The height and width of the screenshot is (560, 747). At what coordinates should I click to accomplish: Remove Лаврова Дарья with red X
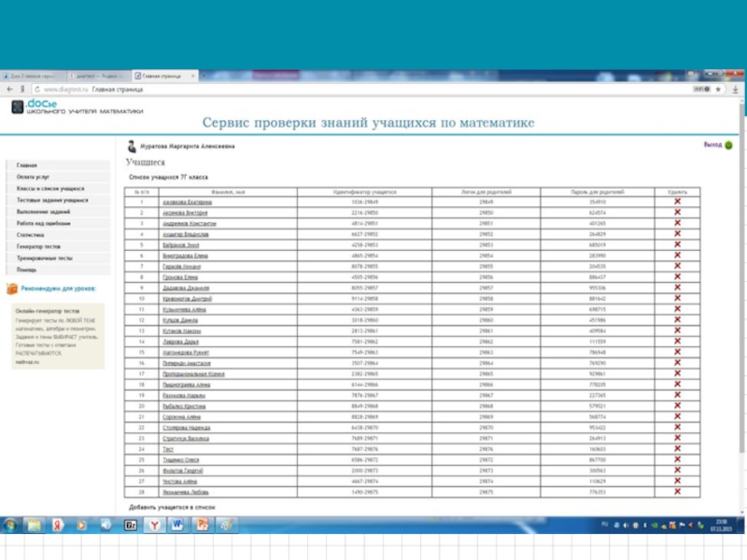point(677,341)
